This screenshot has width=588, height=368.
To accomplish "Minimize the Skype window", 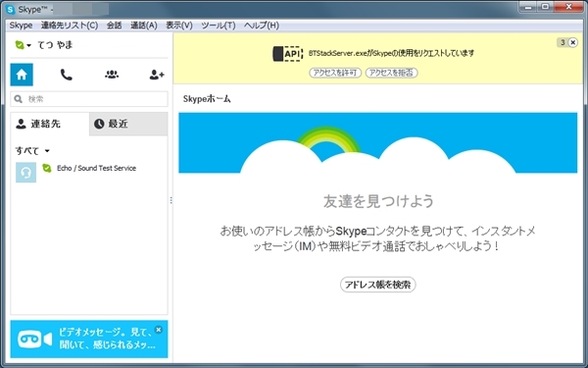I will tap(528, 7).
